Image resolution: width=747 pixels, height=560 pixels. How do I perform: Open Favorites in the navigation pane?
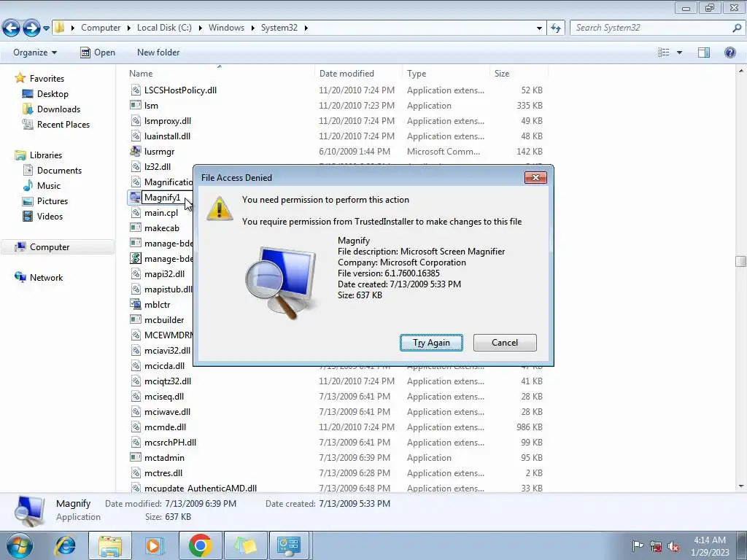tap(47, 79)
